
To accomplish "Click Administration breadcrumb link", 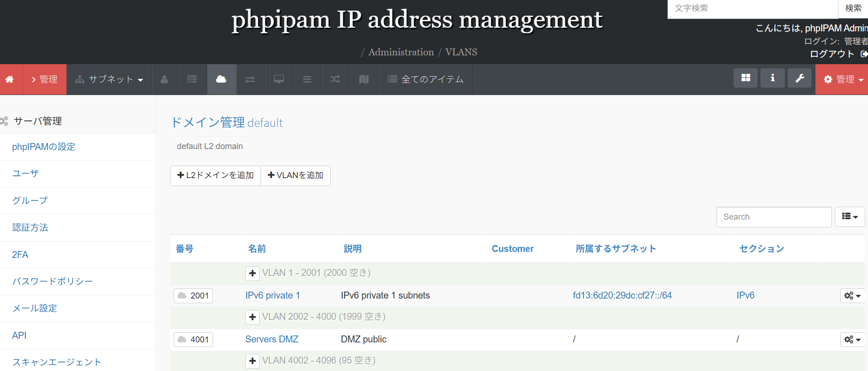I will click(401, 52).
